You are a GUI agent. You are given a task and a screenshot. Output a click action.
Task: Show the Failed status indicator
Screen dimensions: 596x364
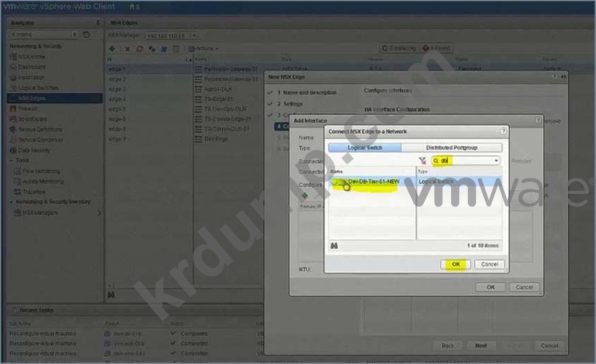point(436,48)
